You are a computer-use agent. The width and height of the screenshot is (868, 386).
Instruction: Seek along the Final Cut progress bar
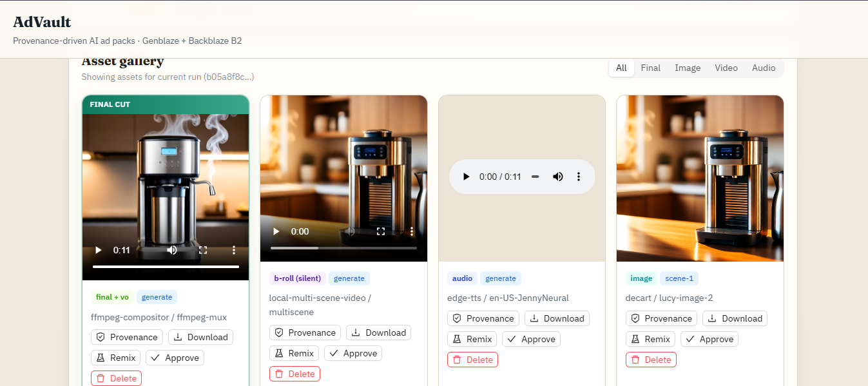(166, 267)
